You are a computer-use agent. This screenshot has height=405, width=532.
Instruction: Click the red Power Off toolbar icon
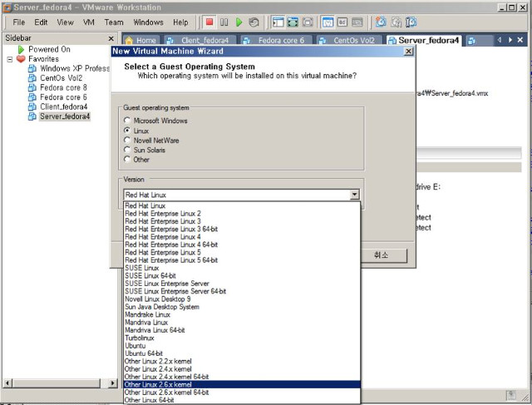(x=209, y=22)
